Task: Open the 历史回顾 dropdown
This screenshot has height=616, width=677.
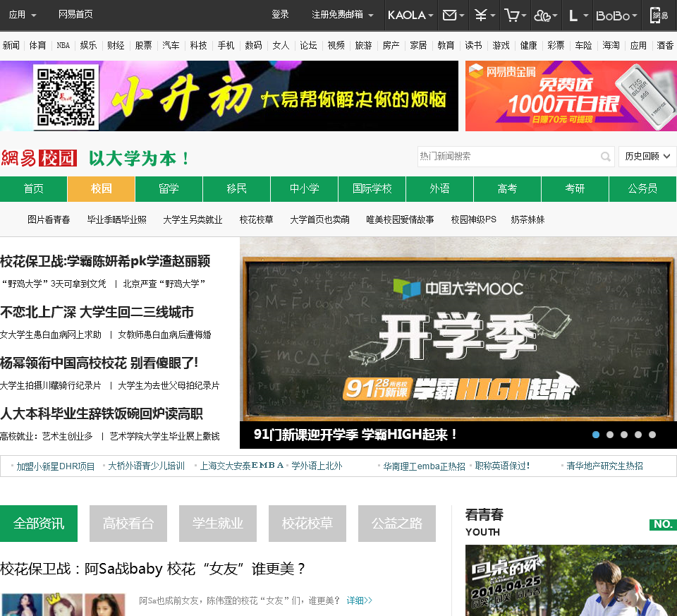Action: pos(647,157)
